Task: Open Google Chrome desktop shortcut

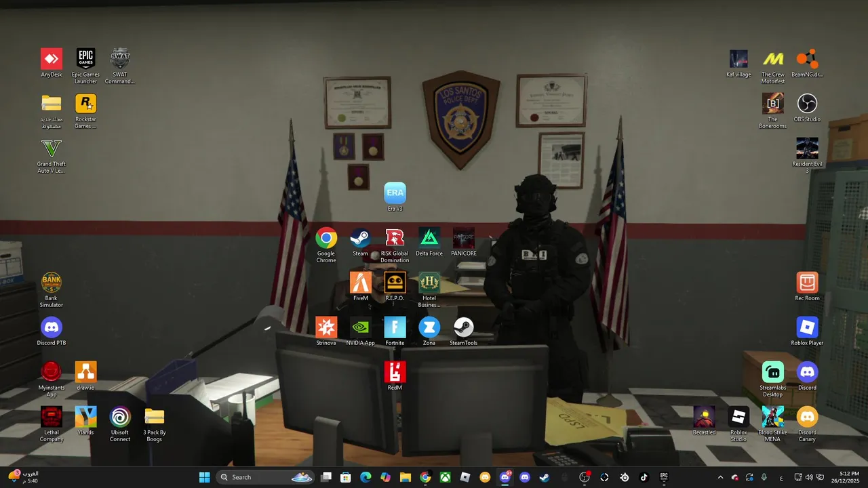Action: tap(326, 245)
